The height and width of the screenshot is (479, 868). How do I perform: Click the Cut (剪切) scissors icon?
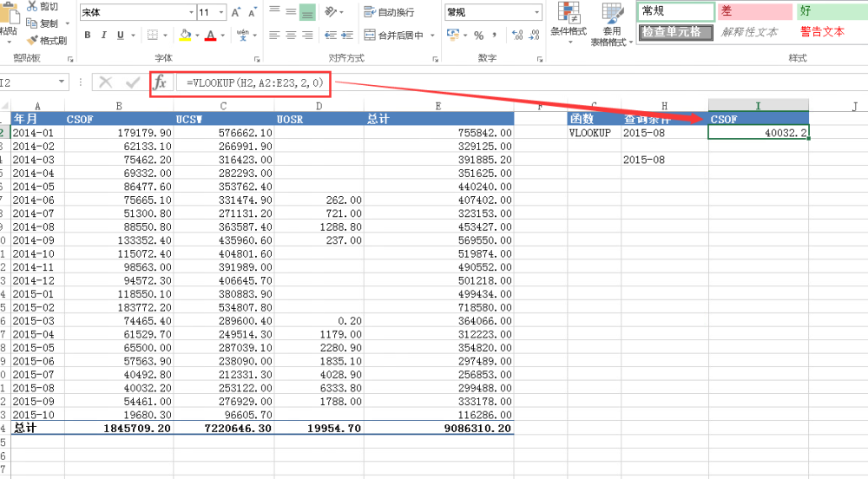point(32,6)
